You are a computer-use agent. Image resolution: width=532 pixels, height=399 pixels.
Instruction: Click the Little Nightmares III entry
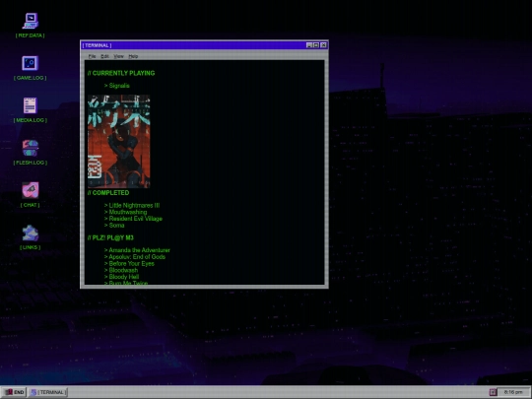click(x=132, y=205)
